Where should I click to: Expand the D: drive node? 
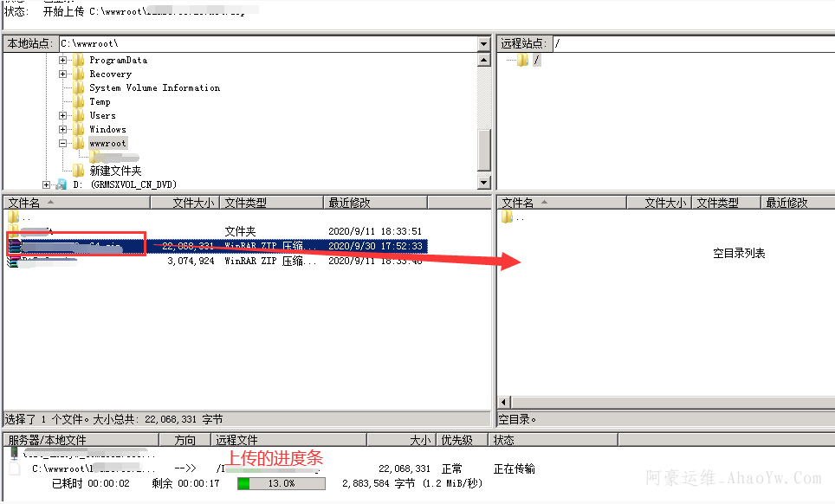(x=46, y=184)
